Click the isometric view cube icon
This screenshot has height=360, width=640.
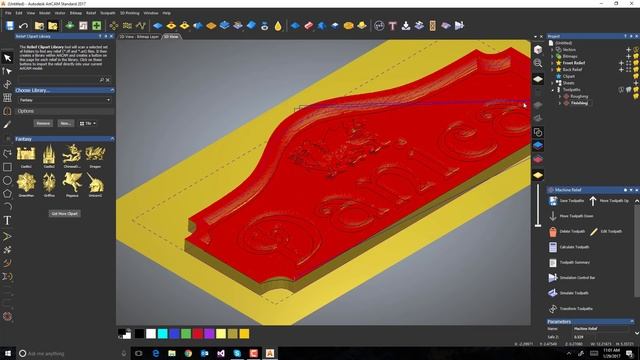click(x=538, y=50)
